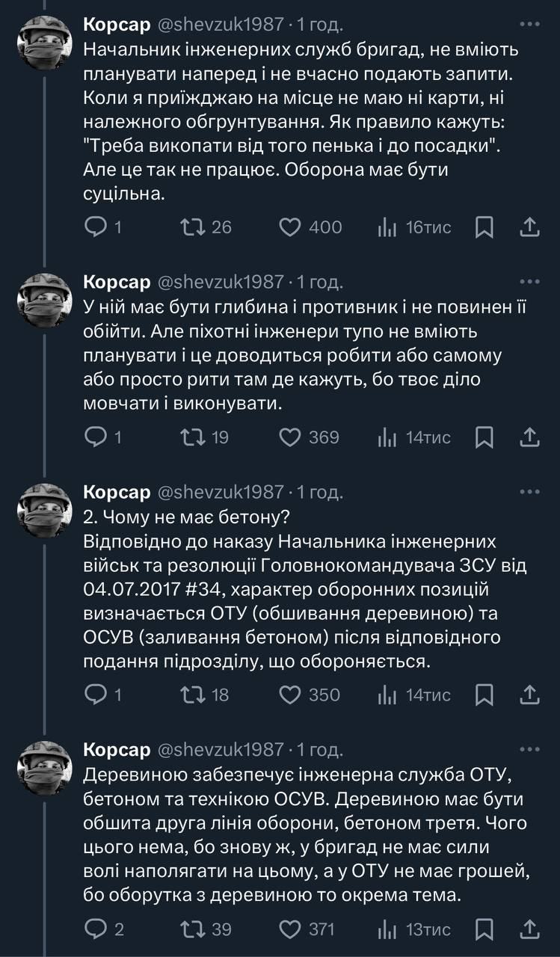Image resolution: width=560 pixels, height=957 pixels.
Task: Like the tweet with 400 likes
Action: [x=289, y=227]
